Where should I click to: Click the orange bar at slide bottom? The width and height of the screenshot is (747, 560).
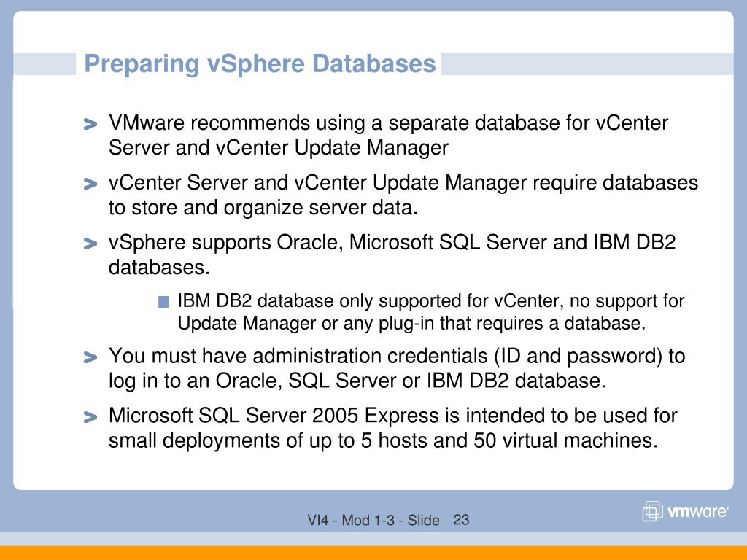pos(373,553)
